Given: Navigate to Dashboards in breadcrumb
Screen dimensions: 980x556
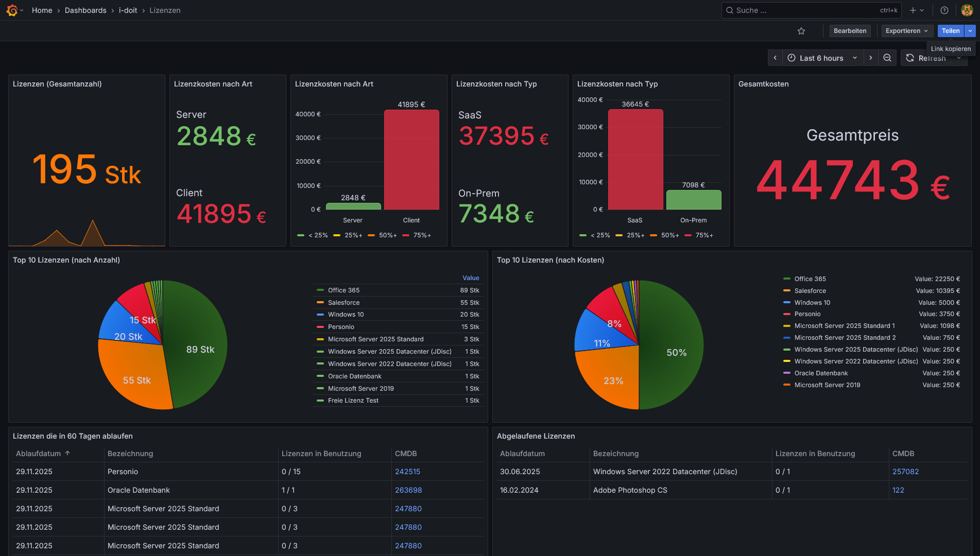Looking at the screenshot, I should click(x=85, y=10).
